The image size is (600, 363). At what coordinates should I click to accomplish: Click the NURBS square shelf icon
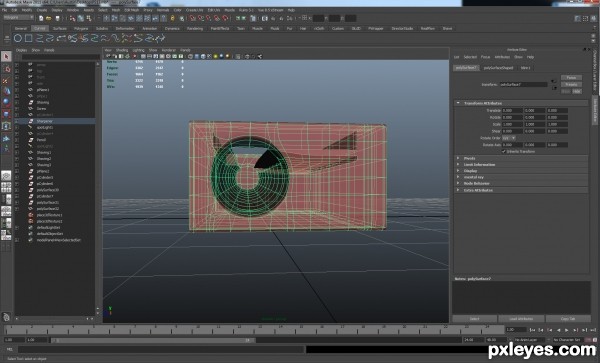28,38
